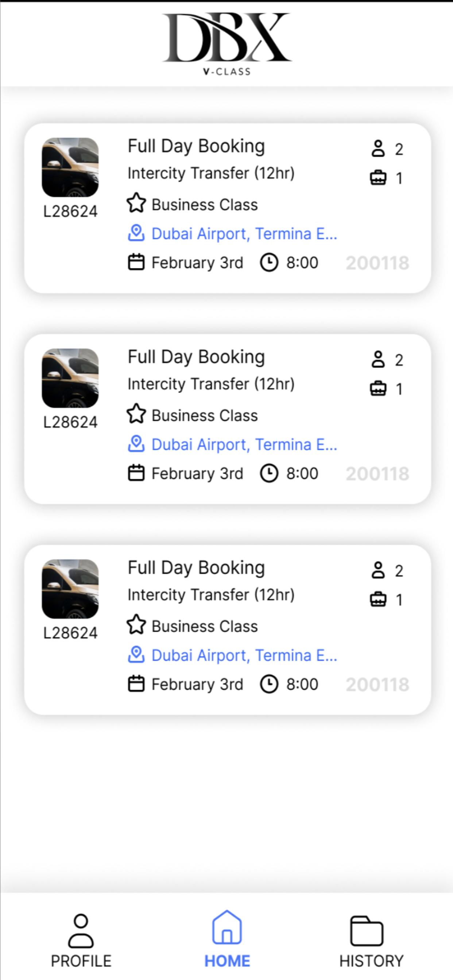The image size is (453, 980).
Task: Select the Home tab icon
Action: coord(227,927)
